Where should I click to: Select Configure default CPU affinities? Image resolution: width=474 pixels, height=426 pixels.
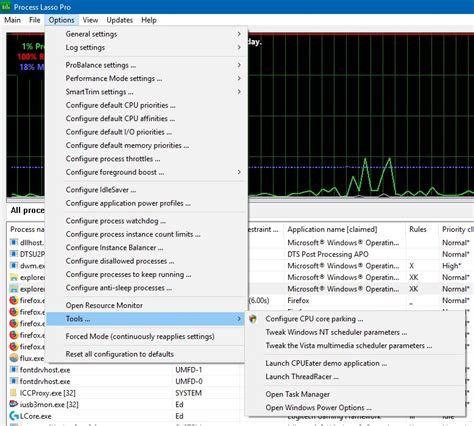pyautogui.click(x=146, y=118)
